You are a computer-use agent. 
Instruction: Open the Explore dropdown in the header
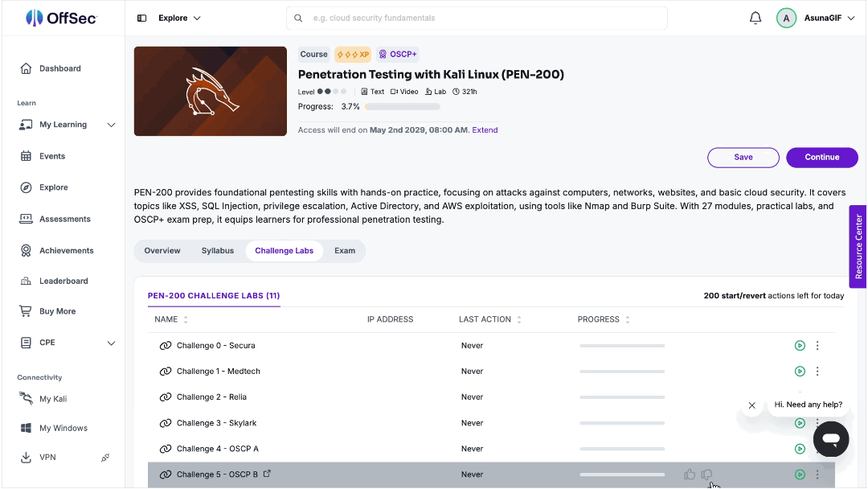179,18
